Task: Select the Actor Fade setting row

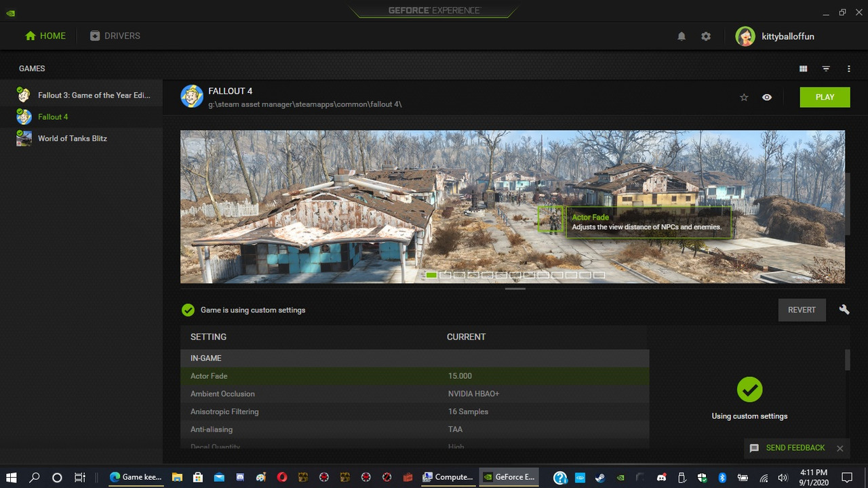Action: [415, 376]
